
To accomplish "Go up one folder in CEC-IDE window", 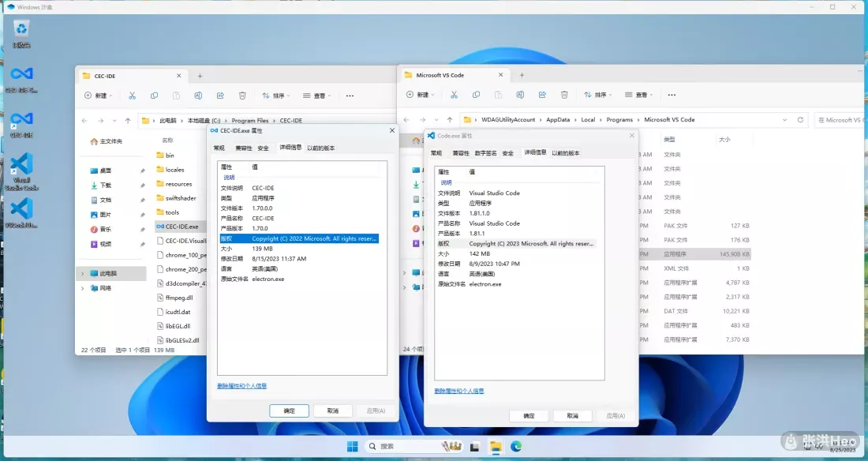I will (x=128, y=120).
